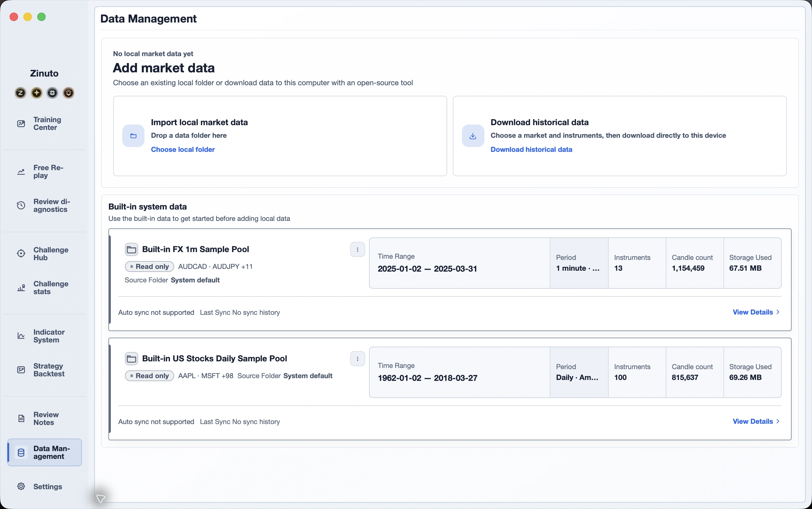Go to Strategy Backtest

(x=44, y=370)
